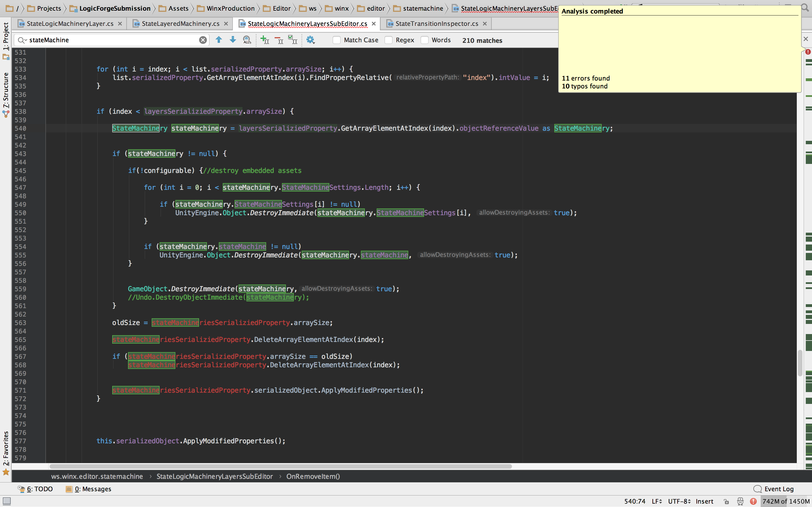Switch to StateLayeredMachinery.cs tab

pos(180,23)
